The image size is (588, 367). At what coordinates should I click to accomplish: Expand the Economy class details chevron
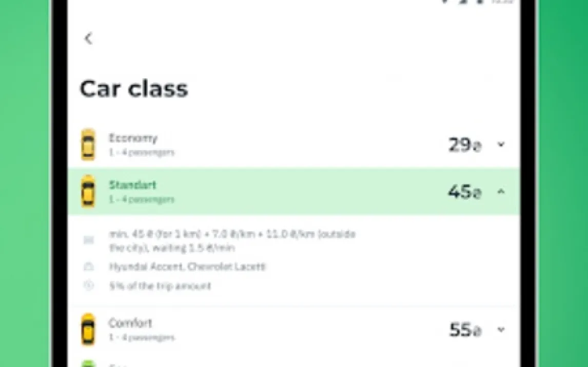[x=501, y=144]
